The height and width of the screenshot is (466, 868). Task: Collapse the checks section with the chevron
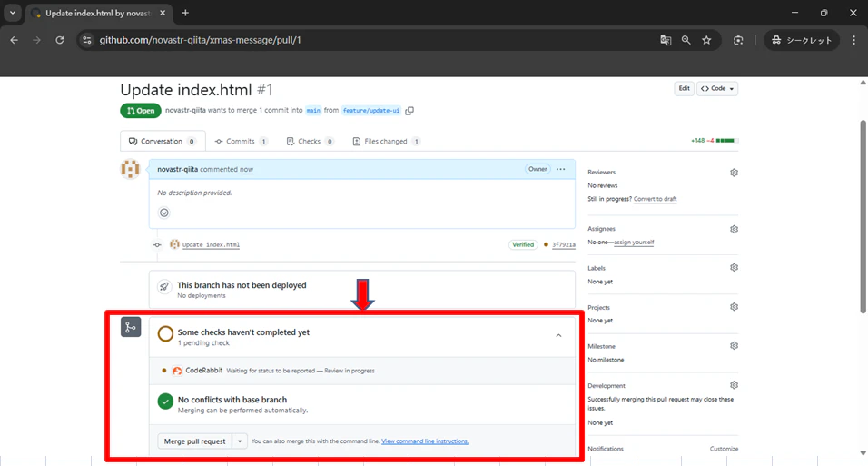click(558, 336)
